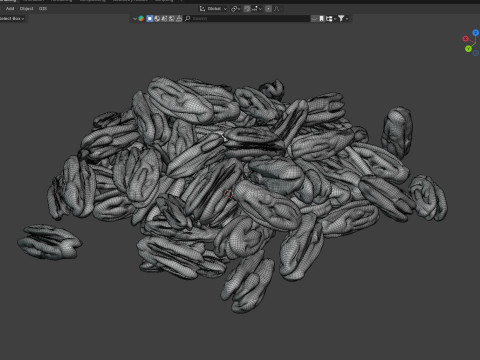Click the proportional falloff curve icon
Screen dimensions: 480x360
pos(277,9)
